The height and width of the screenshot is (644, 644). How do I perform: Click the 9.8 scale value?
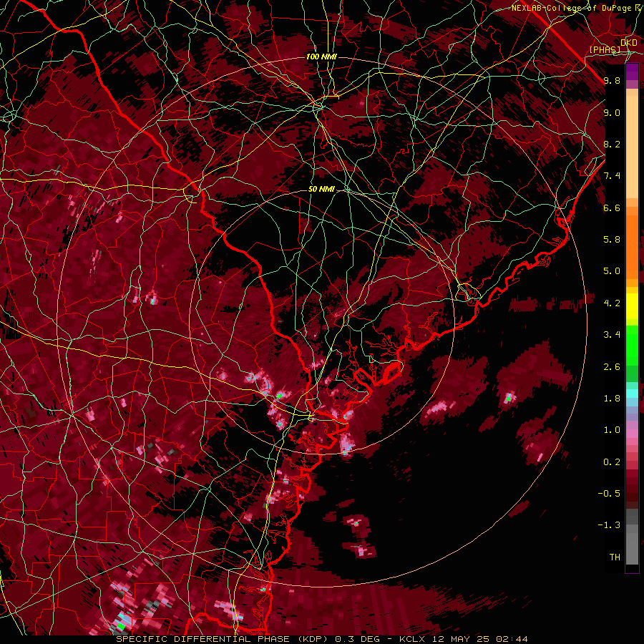(x=612, y=80)
